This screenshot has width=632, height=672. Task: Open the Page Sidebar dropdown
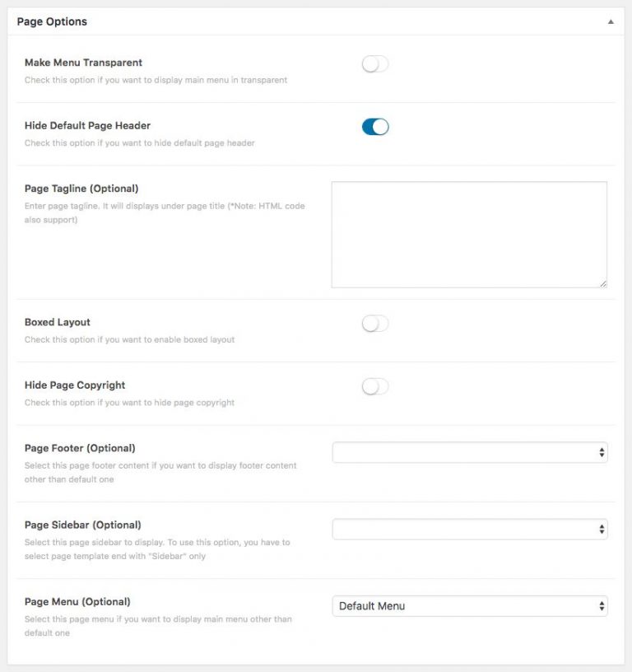469,529
